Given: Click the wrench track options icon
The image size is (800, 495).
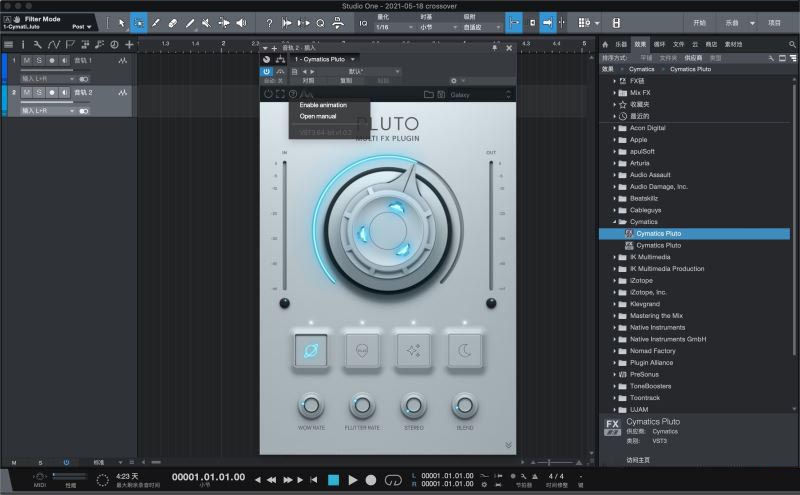Looking at the screenshot, I should (x=37, y=45).
